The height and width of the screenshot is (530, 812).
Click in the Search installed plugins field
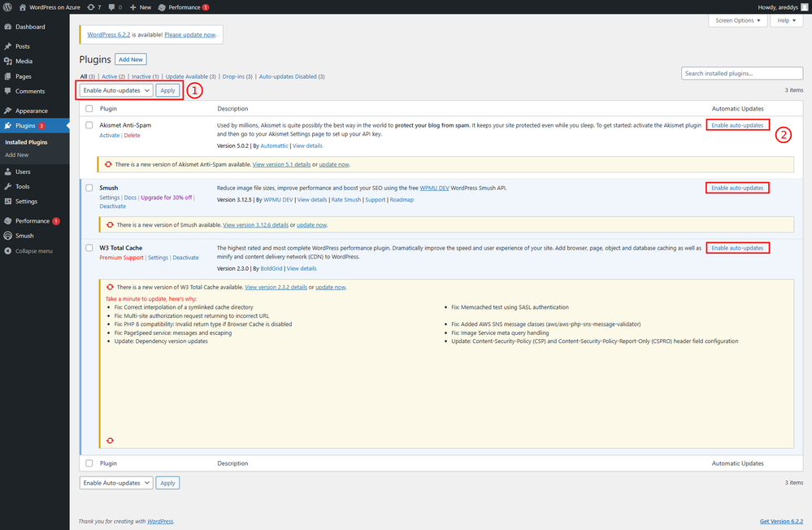pyautogui.click(x=742, y=74)
